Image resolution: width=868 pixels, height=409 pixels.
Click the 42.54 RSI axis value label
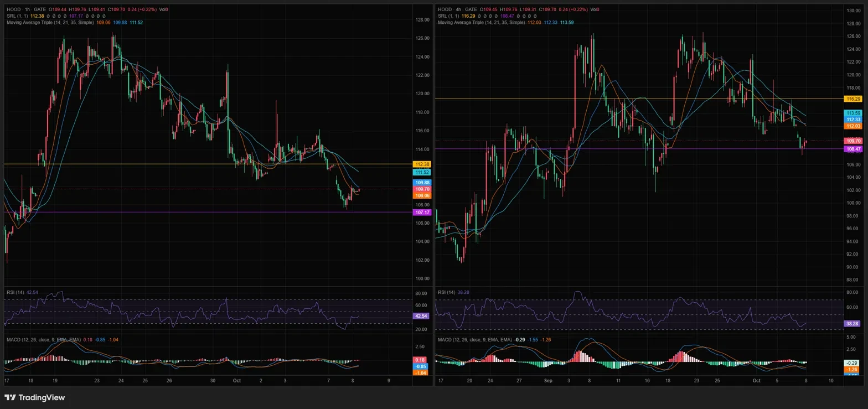pyautogui.click(x=421, y=315)
